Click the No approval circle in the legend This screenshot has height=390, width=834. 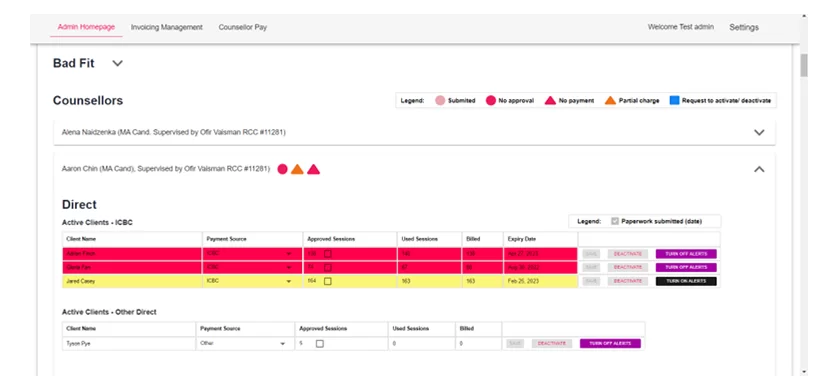(490, 101)
